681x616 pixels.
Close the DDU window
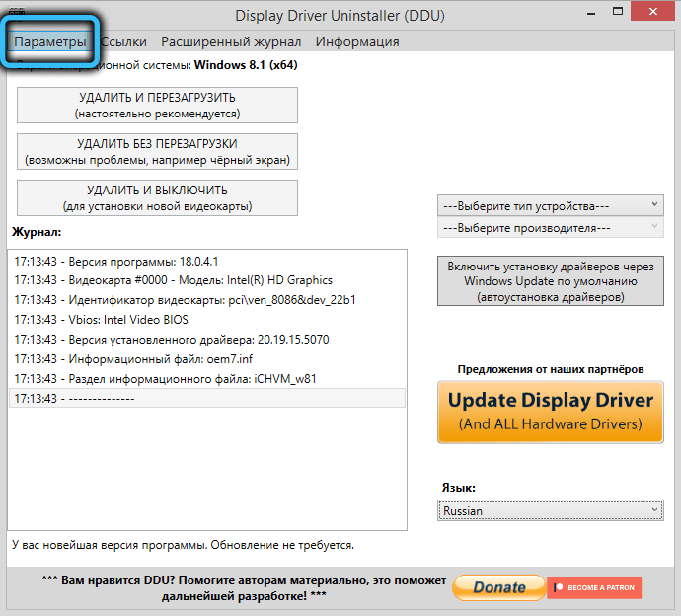pyautogui.click(x=652, y=12)
